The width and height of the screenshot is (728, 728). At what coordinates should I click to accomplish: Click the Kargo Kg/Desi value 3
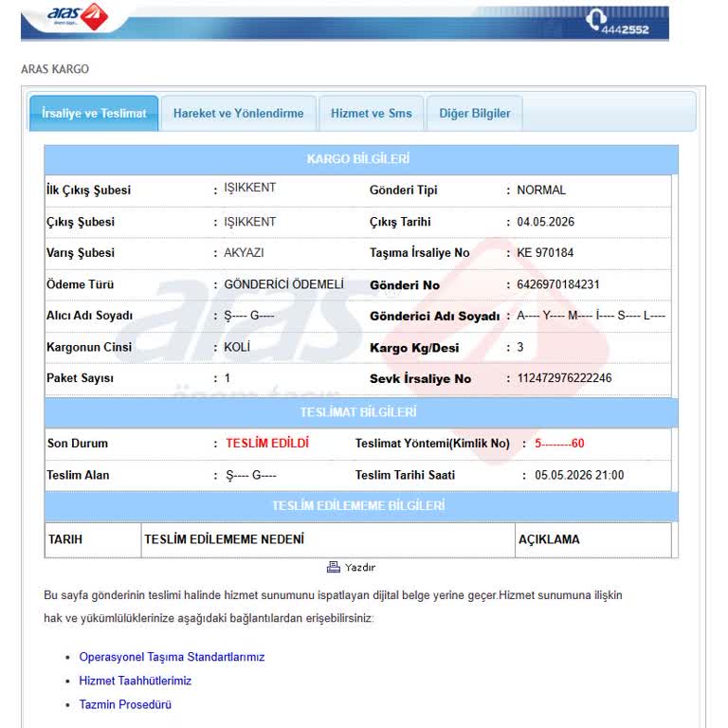click(520, 347)
